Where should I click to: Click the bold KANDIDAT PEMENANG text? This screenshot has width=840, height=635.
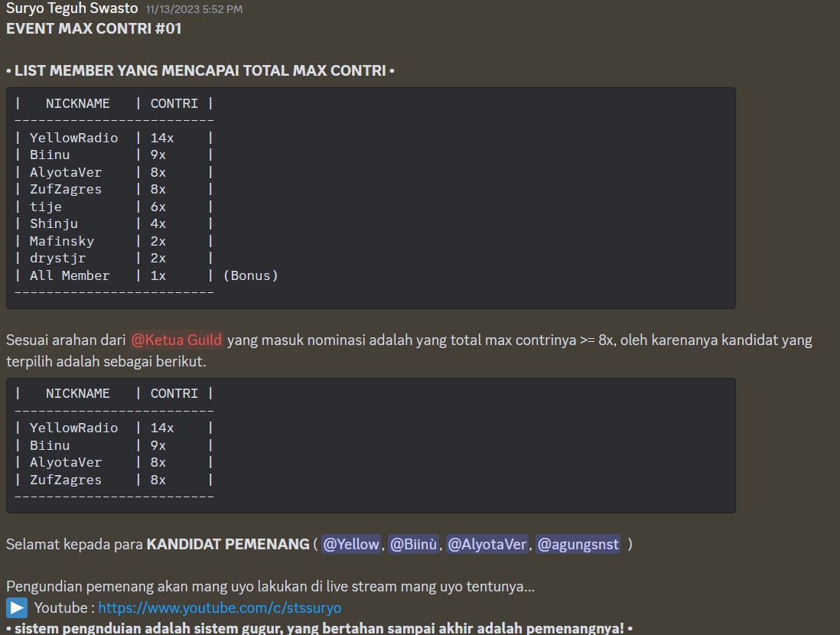[x=227, y=544]
